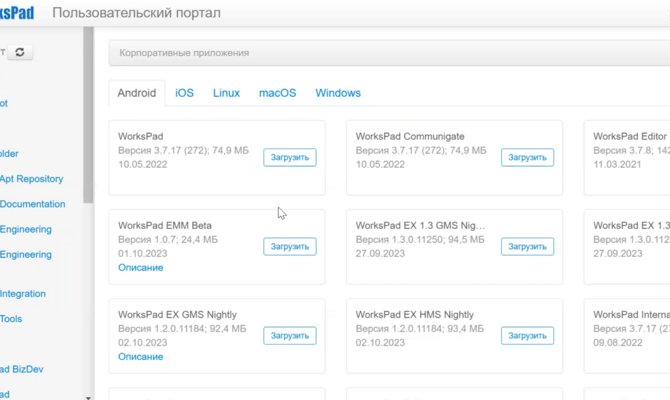The height and width of the screenshot is (400, 670).
Task: Select the Android tab
Action: (x=137, y=93)
